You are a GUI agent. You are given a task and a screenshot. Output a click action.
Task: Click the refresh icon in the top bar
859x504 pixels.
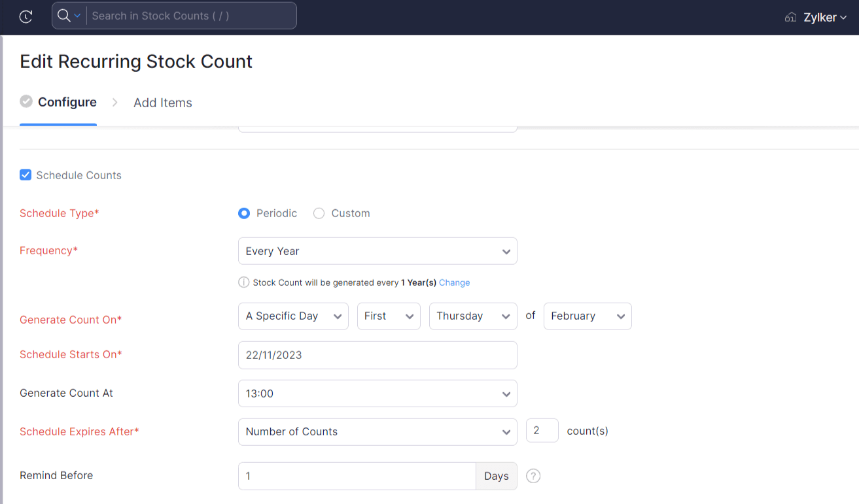[26, 16]
